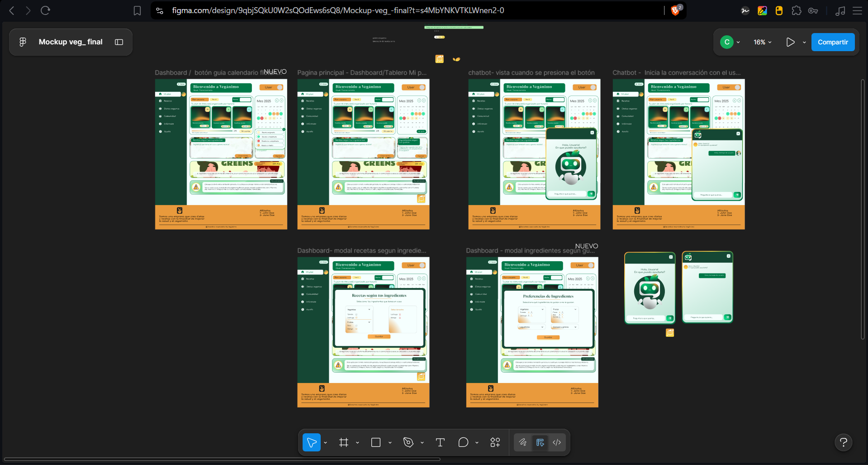Click the orange calendar icon above frames
Screen dimensions: 868x465
point(439,59)
